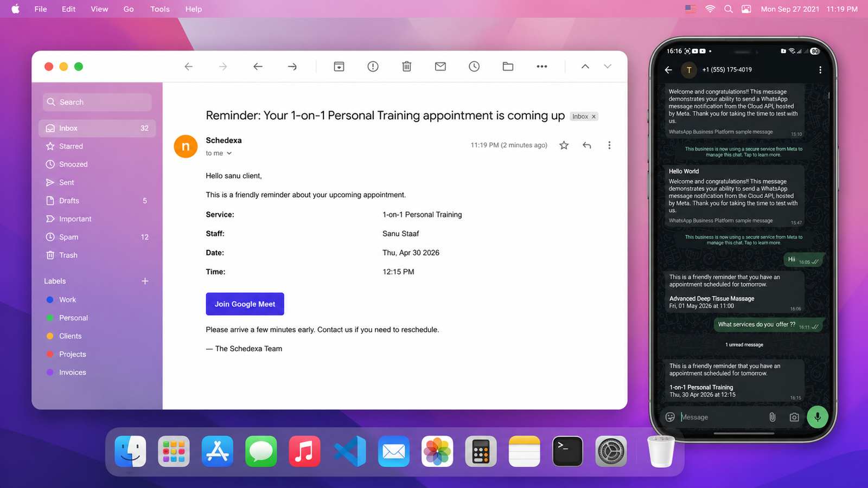The height and width of the screenshot is (488, 868).
Task: Add a new label with the plus icon
Action: [x=145, y=281]
